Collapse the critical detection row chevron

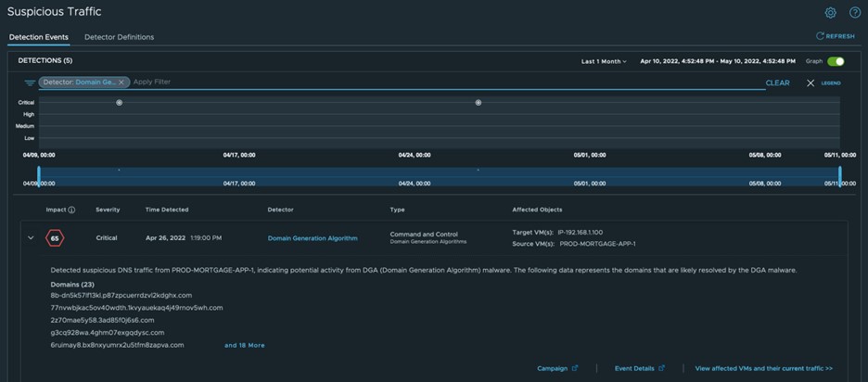(x=31, y=238)
